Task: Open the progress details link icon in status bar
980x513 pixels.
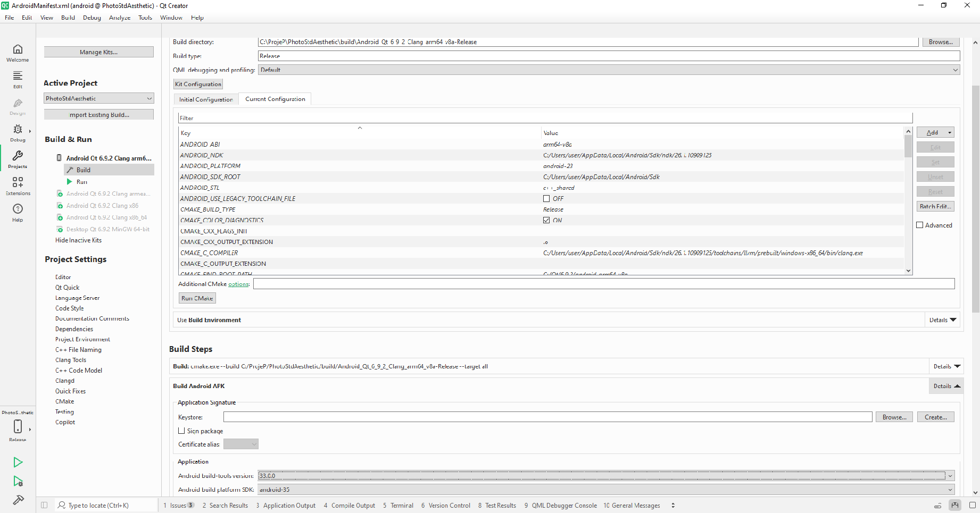Action: click(x=938, y=505)
